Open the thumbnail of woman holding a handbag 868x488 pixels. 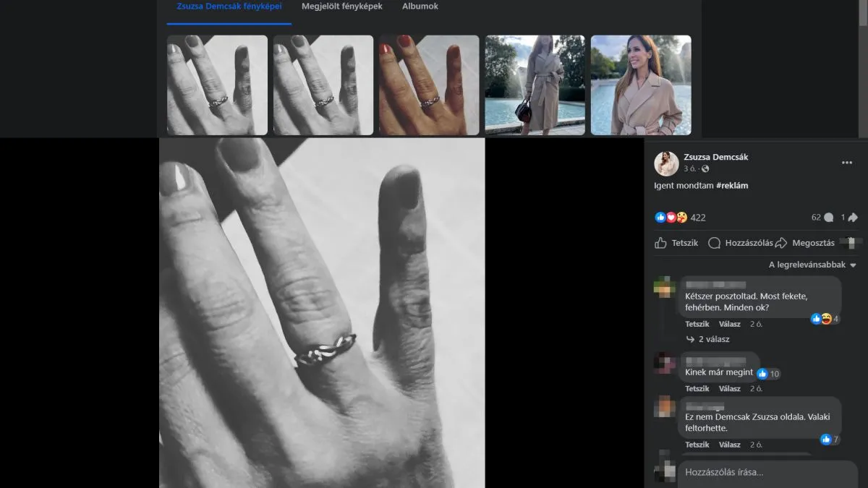[535, 85]
